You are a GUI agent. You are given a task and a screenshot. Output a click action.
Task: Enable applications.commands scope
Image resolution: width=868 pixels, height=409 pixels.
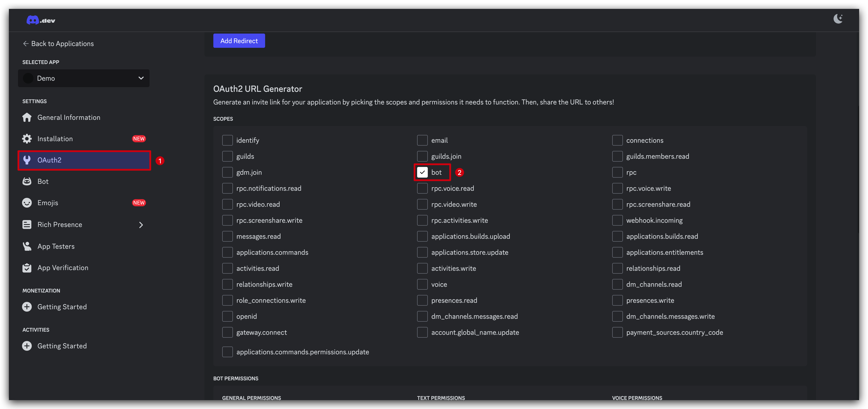[x=228, y=252]
